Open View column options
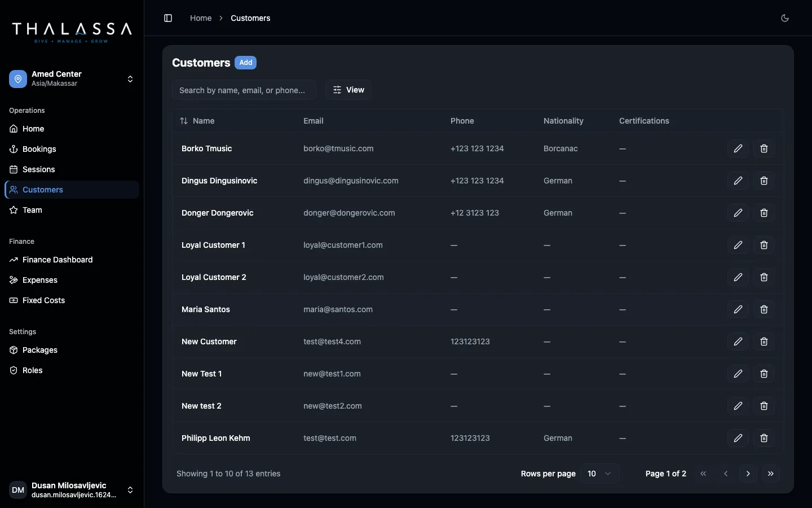This screenshot has width=812, height=508. pos(348,90)
